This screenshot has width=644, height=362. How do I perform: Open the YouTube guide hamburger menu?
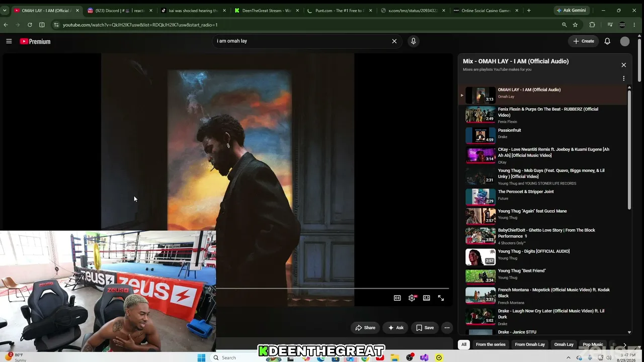9,41
